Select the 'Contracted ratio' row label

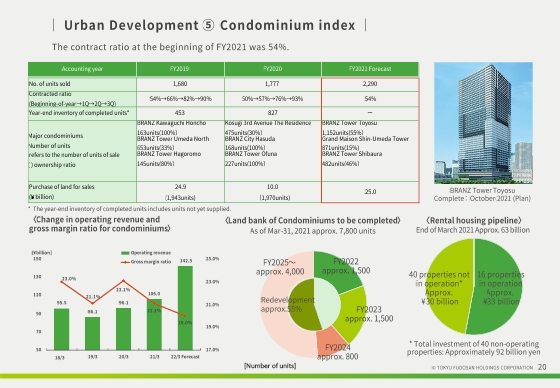[72, 99]
